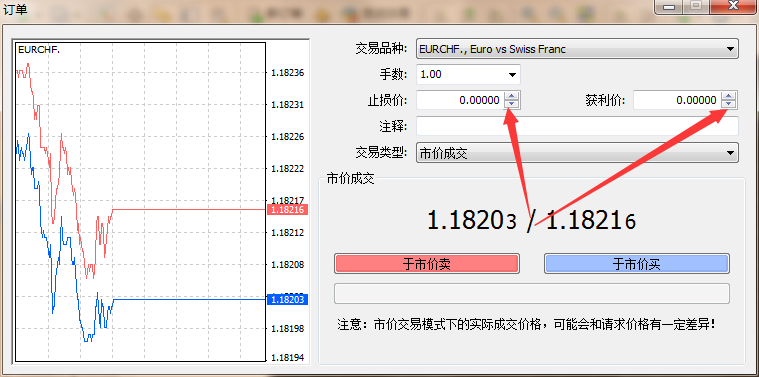
Task: Click the red 1.18216 price tag on chart
Action: click(288, 210)
